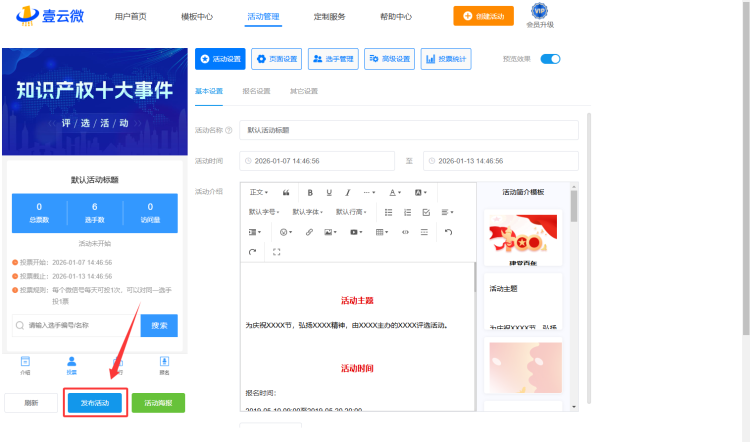Insert a bulleted unordered list
750x442 pixels.
[x=389, y=212]
